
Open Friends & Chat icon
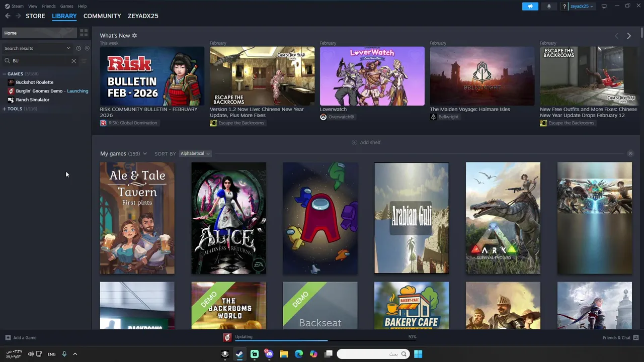(636, 337)
